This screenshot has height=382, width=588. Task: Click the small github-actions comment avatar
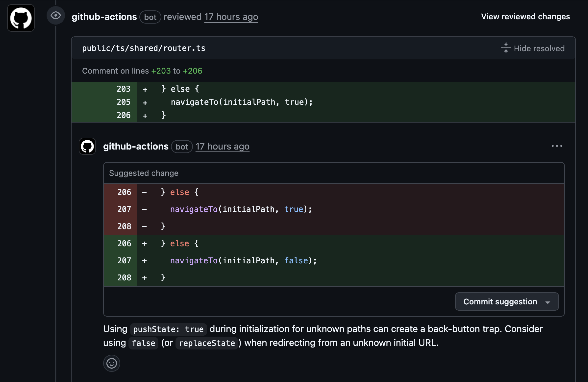[87, 146]
